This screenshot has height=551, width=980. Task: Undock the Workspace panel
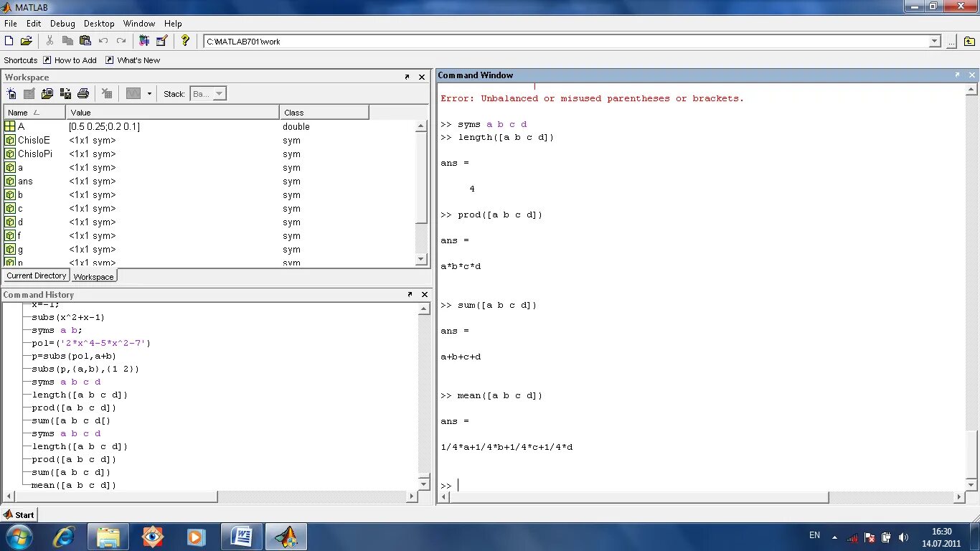tap(407, 77)
